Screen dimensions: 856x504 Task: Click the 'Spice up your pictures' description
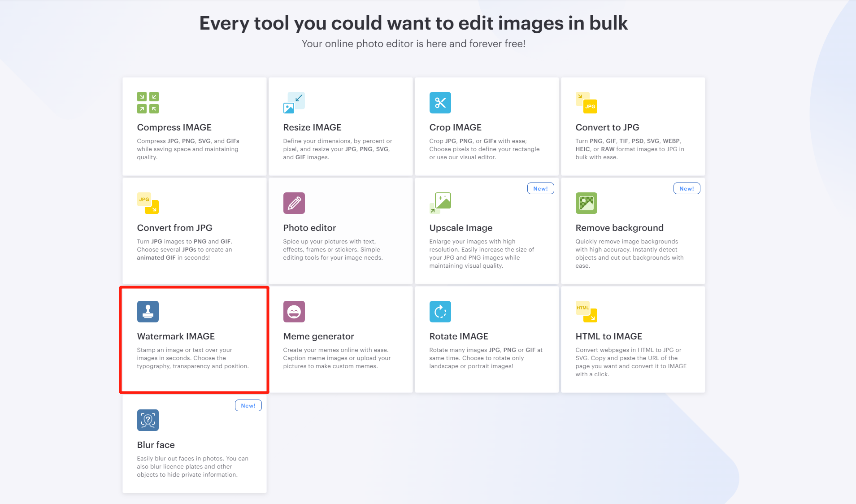pyautogui.click(x=333, y=249)
